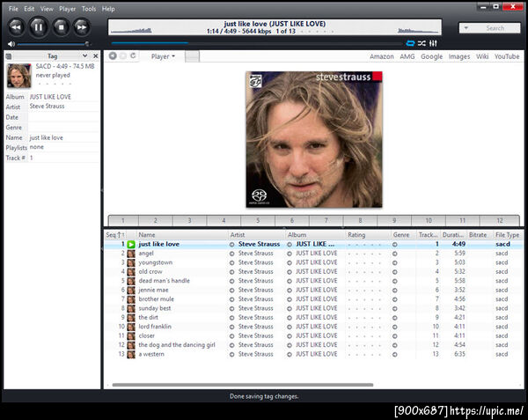Click album link icon in 'jennie mae' row
528x420 pixels.
pos(290,291)
